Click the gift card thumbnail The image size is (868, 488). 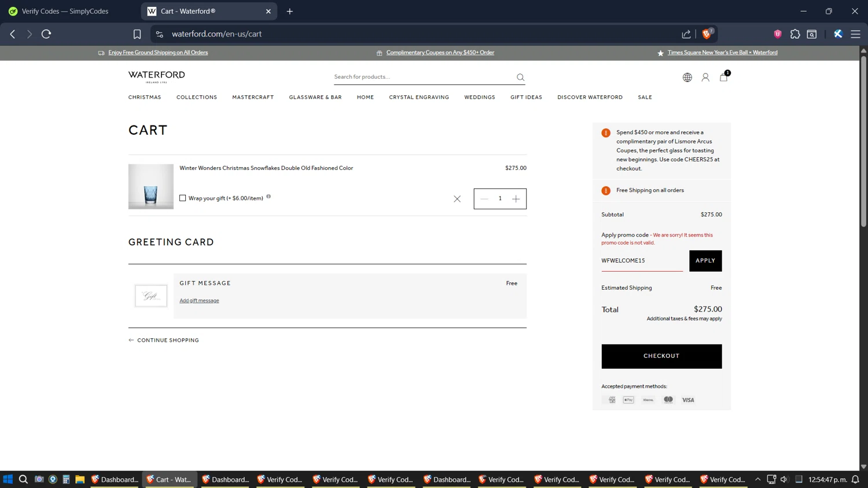(x=151, y=296)
